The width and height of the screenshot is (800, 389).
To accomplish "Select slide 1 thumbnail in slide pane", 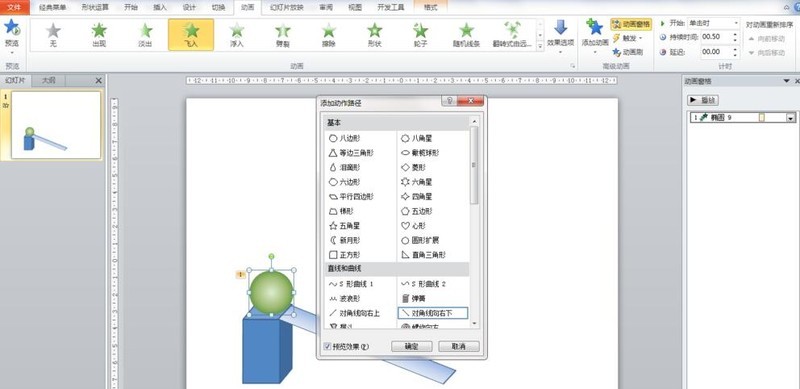I will coord(56,125).
